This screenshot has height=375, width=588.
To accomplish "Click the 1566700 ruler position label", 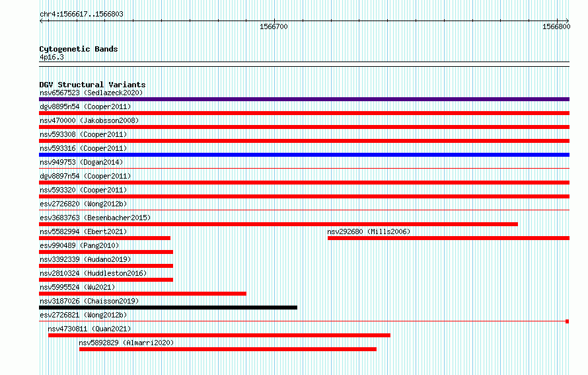I will click(x=274, y=26).
